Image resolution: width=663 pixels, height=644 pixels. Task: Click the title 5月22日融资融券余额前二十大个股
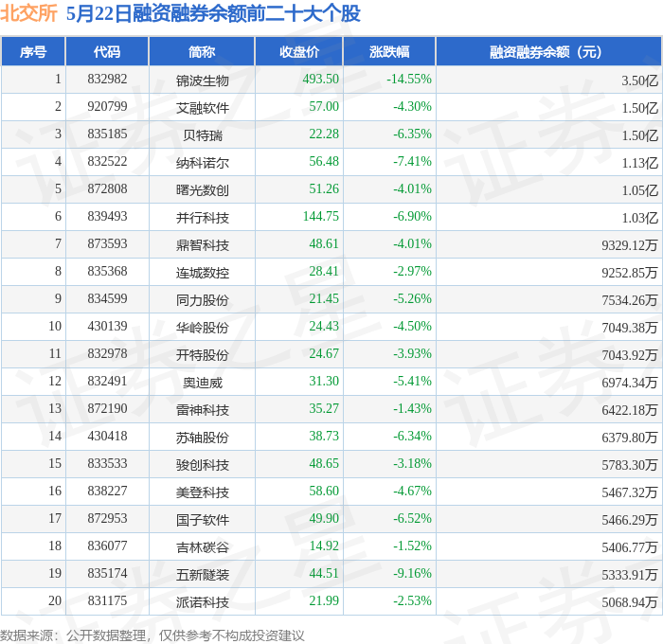coord(213,13)
